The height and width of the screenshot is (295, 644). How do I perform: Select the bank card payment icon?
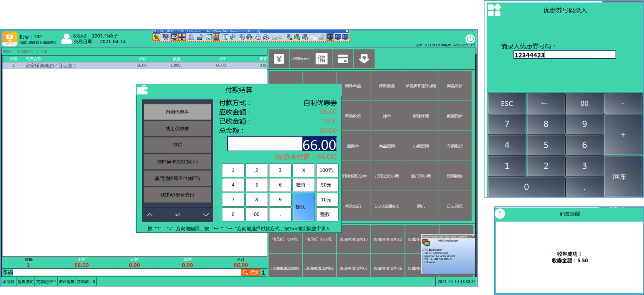[343, 59]
